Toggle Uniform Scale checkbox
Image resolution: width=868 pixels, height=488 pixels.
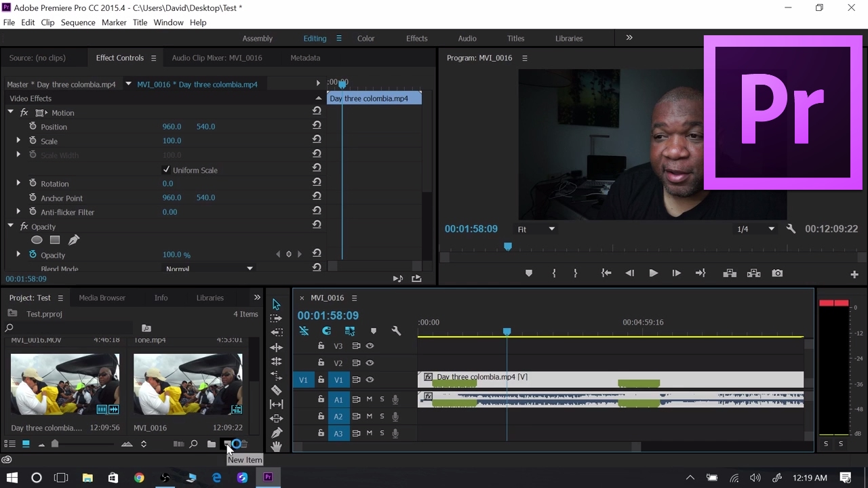click(166, 169)
